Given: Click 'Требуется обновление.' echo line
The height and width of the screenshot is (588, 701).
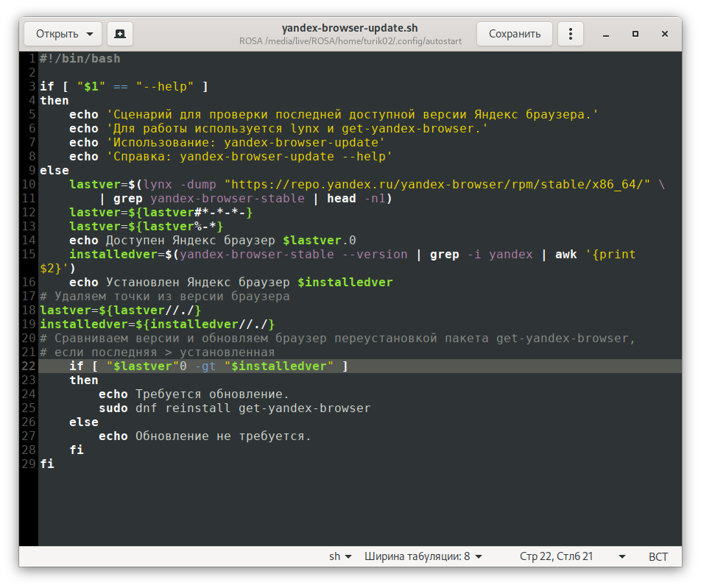Looking at the screenshot, I should (x=194, y=394).
